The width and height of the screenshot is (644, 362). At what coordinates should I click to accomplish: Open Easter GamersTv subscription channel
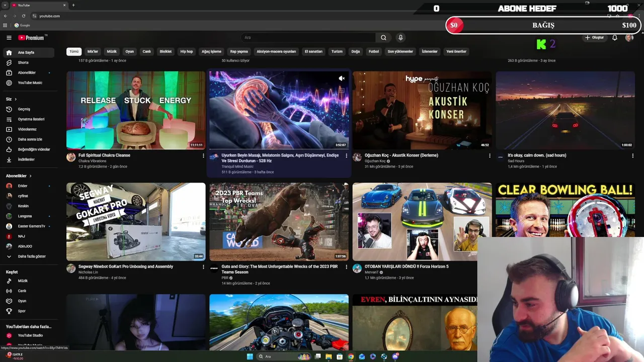click(29, 226)
